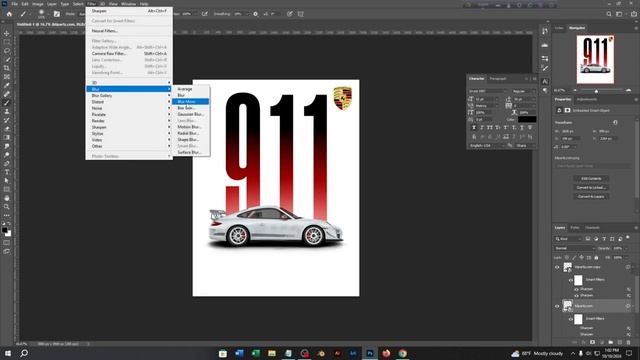640x360 pixels.
Task: Toggle the layer filter on/off switch
Action: pos(628,238)
